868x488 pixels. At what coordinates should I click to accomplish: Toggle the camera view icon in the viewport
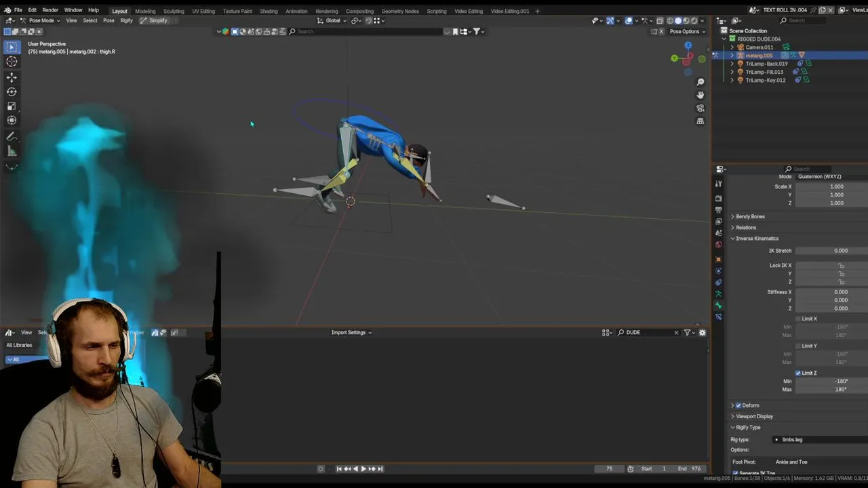click(x=701, y=108)
